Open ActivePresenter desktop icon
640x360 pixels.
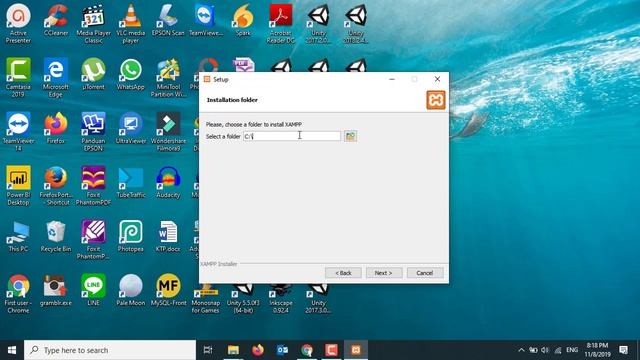(x=18, y=24)
